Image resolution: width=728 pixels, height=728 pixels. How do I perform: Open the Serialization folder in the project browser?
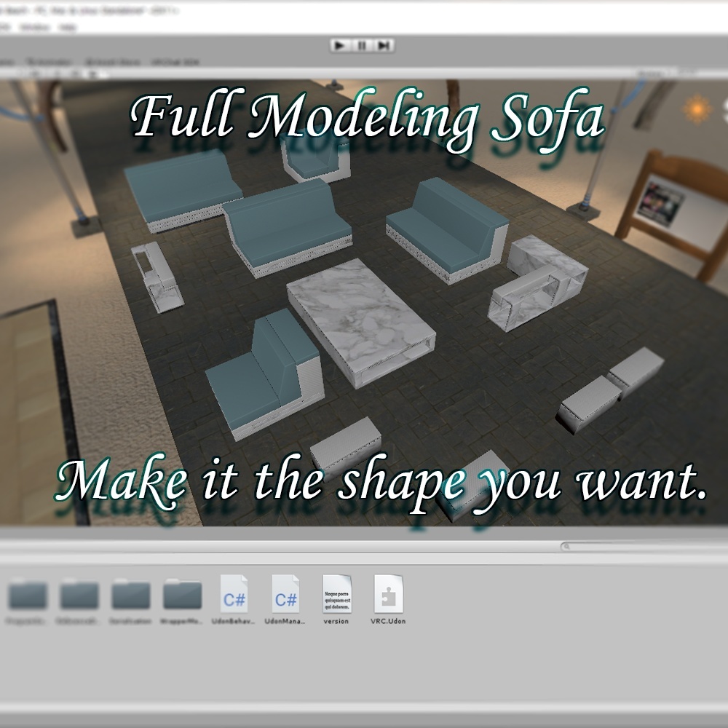[130, 599]
